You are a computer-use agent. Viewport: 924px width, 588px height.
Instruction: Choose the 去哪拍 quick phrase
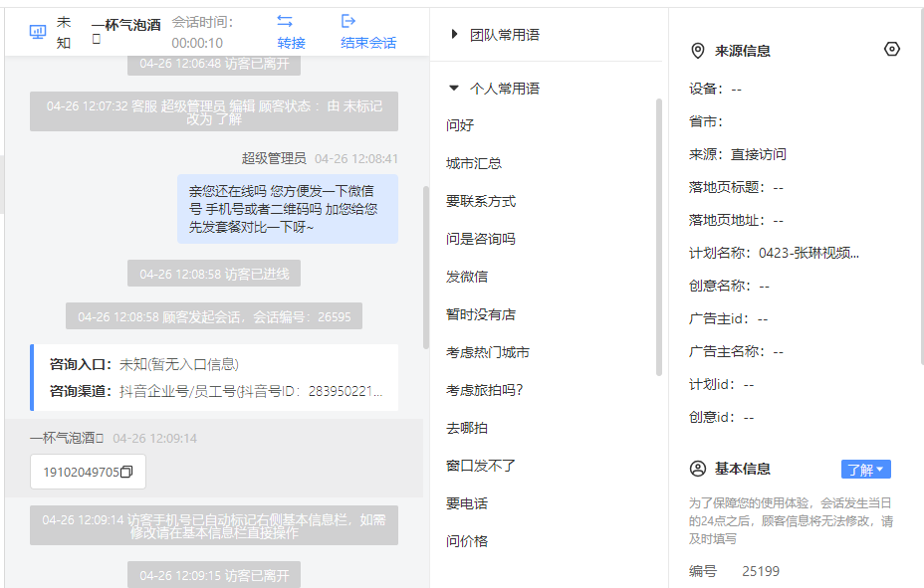tap(467, 428)
